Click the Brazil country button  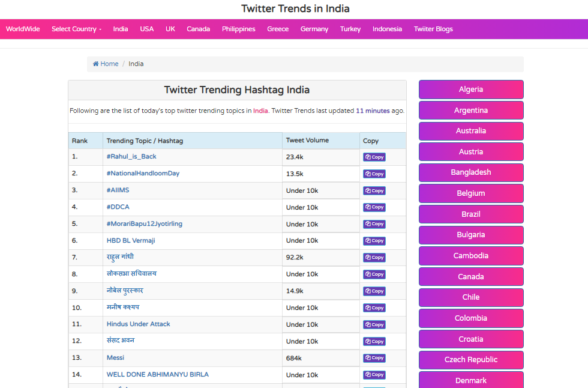[x=471, y=214]
